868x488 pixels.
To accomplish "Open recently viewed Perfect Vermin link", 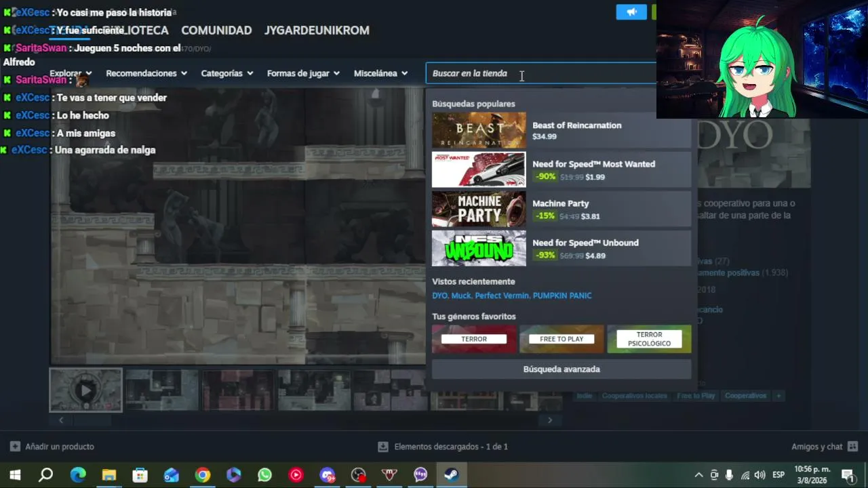I will tap(502, 296).
